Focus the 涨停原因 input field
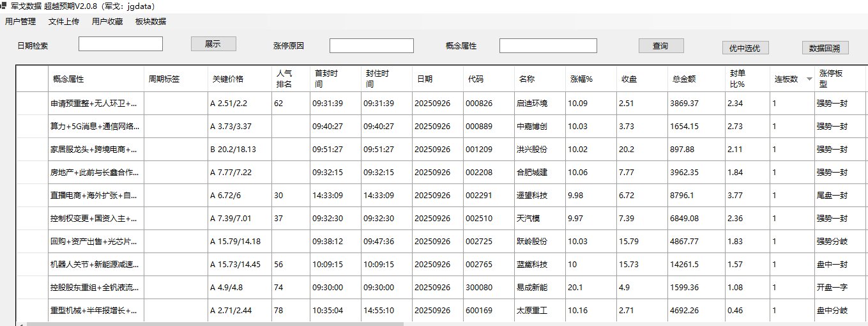The width and height of the screenshot is (868, 326). coord(372,46)
